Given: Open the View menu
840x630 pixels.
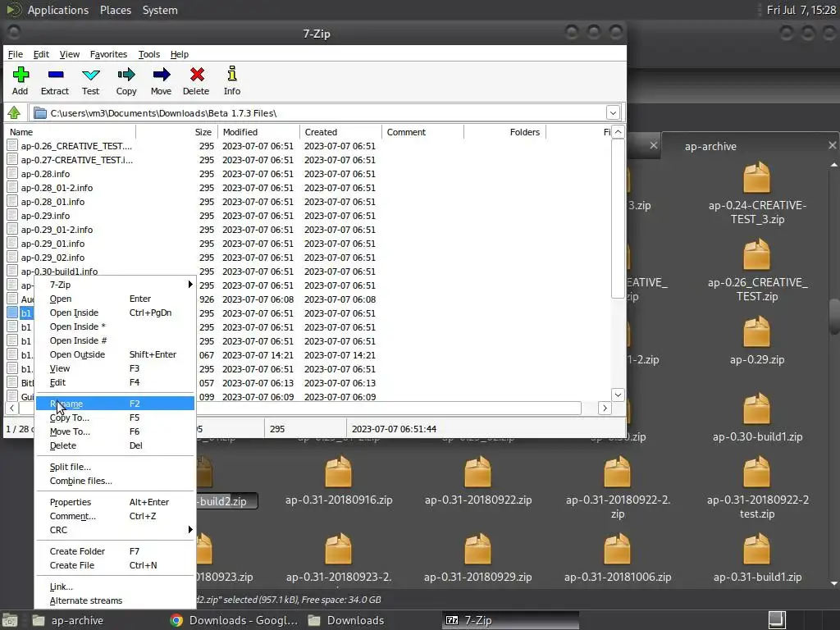Looking at the screenshot, I should [x=70, y=54].
